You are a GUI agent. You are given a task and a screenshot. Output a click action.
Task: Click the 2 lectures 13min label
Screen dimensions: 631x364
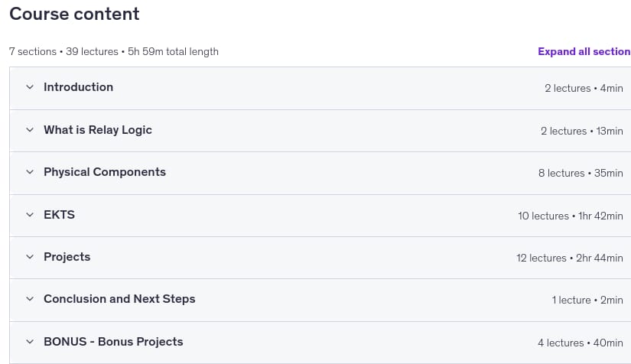click(x=582, y=131)
